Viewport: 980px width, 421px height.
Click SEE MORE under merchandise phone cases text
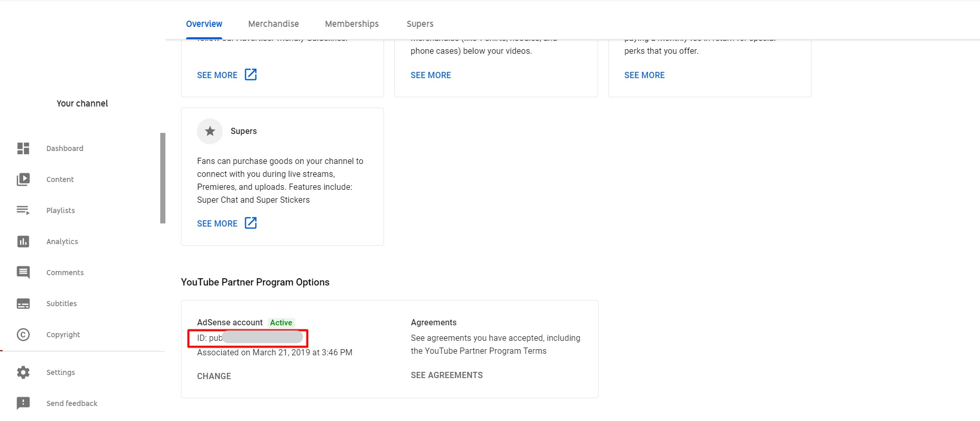[x=431, y=75]
